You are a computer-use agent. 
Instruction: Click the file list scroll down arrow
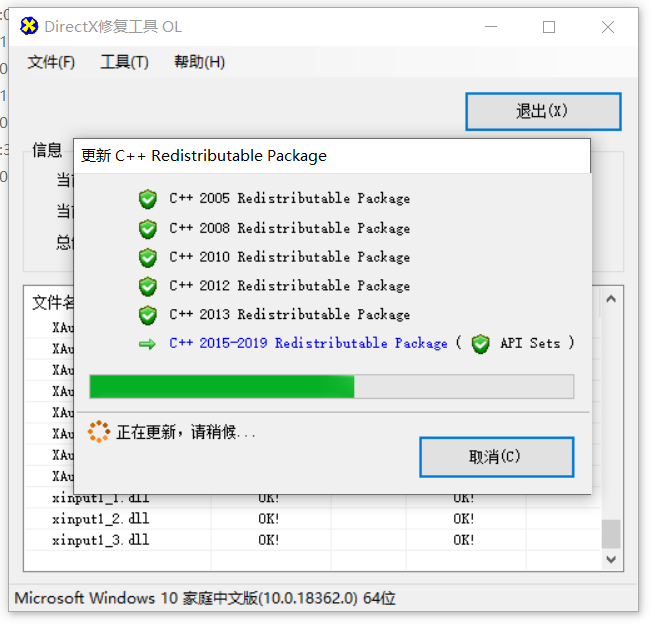pos(611,559)
